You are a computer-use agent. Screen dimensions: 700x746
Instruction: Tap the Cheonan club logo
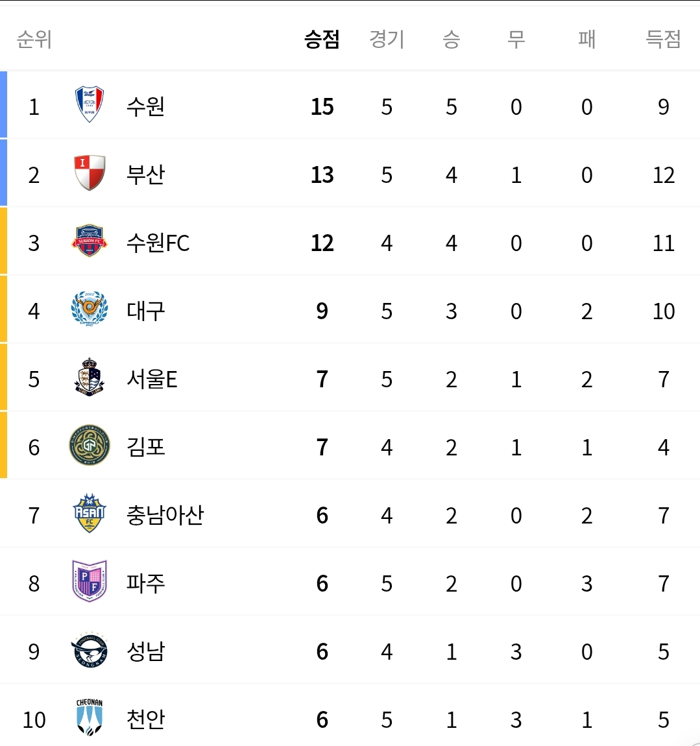point(90,718)
